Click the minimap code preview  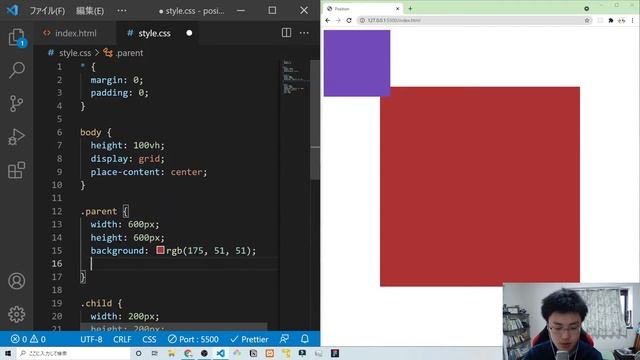(294, 78)
